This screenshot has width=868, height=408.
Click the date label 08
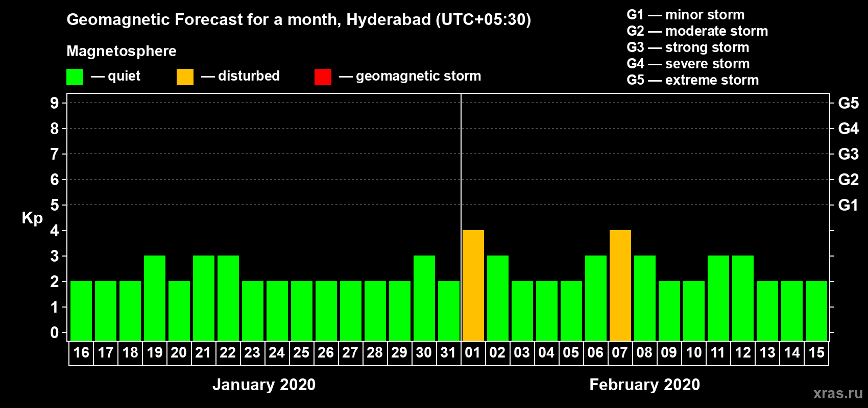[644, 352]
